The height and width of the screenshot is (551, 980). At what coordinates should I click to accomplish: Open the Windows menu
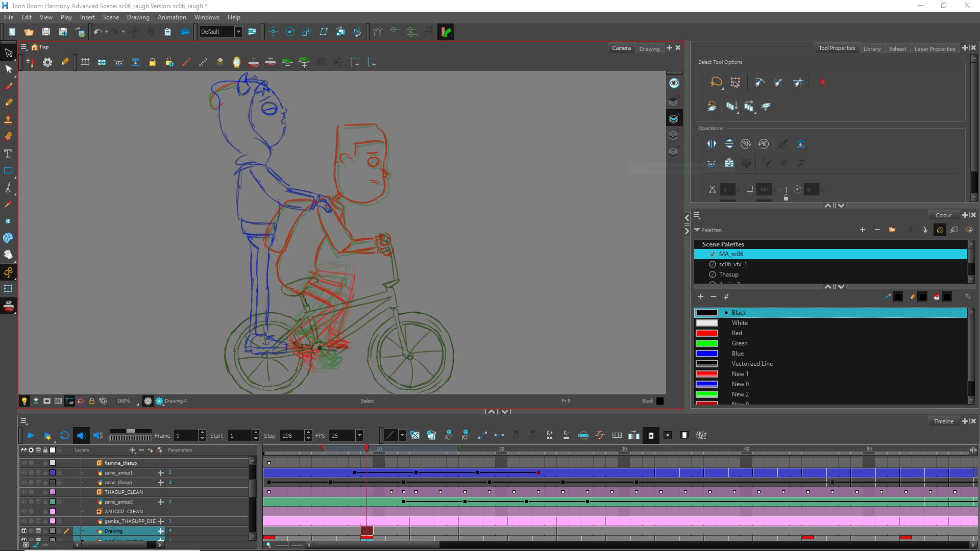(x=207, y=17)
